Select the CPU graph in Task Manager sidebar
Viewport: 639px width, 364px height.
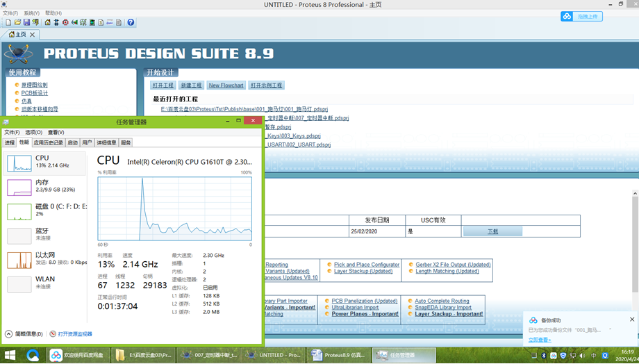click(44, 163)
